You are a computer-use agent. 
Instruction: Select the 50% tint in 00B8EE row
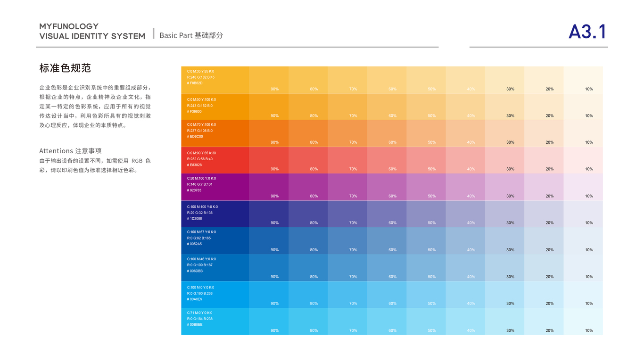tap(426, 321)
